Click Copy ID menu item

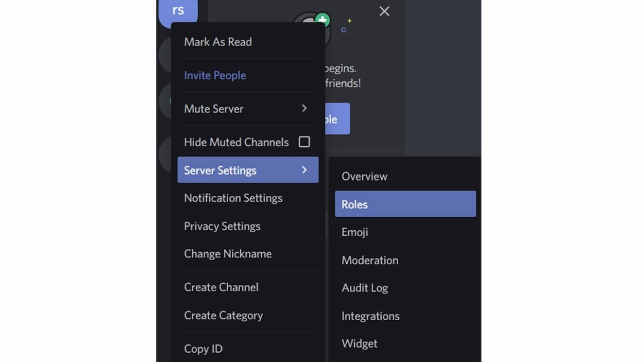203,349
